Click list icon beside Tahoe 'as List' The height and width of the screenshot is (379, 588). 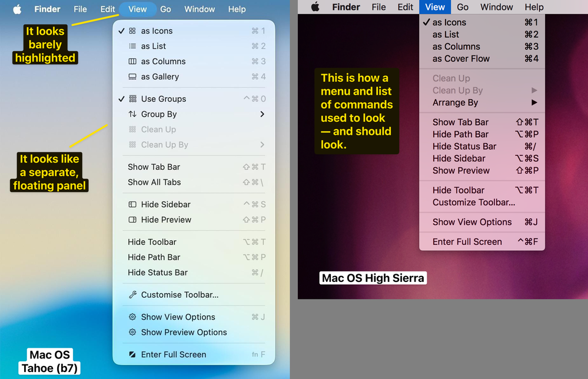[x=132, y=46]
